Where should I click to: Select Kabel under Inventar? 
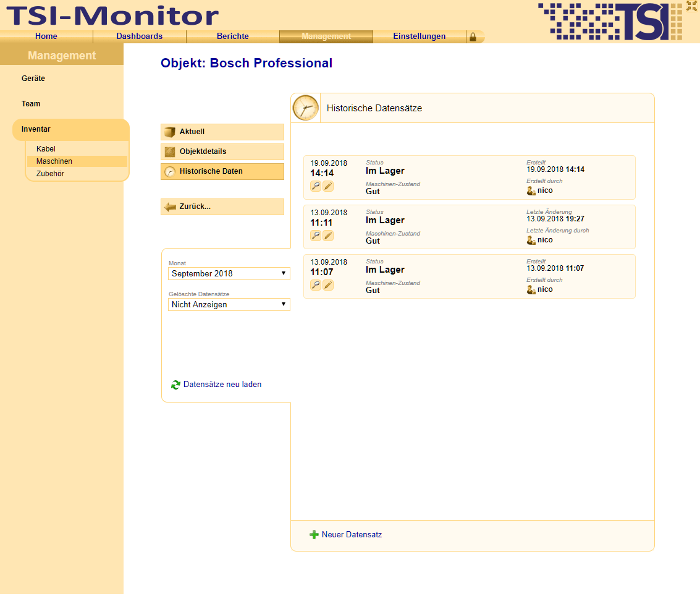pyautogui.click(x=46, y=149)
